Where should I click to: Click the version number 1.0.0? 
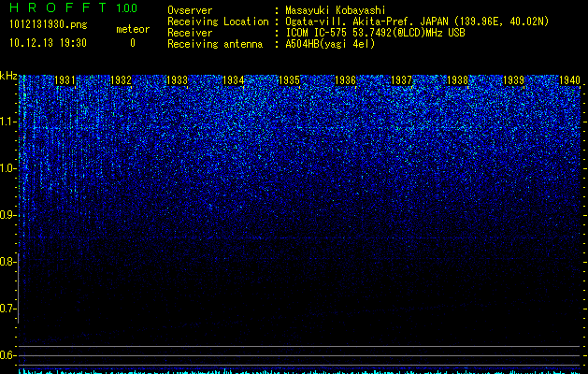[x=127, y=8]
